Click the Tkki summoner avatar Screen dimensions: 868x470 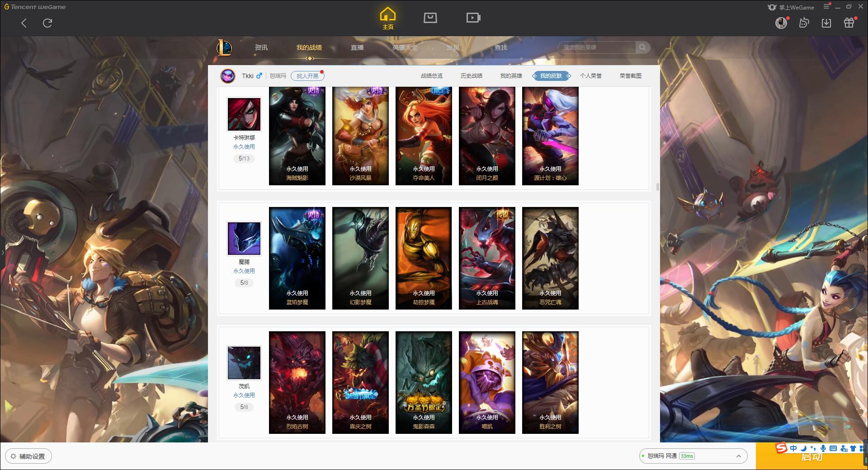228,76
